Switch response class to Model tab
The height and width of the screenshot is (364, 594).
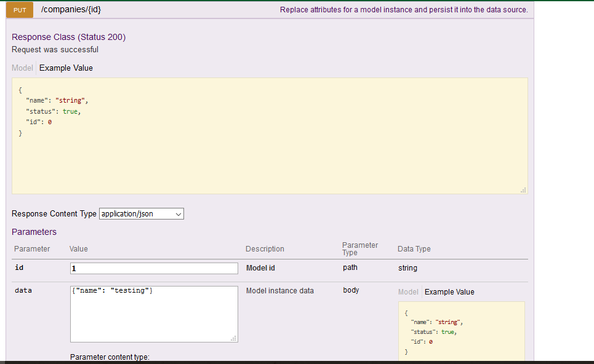pyautogui.click(x=22, y=68)
